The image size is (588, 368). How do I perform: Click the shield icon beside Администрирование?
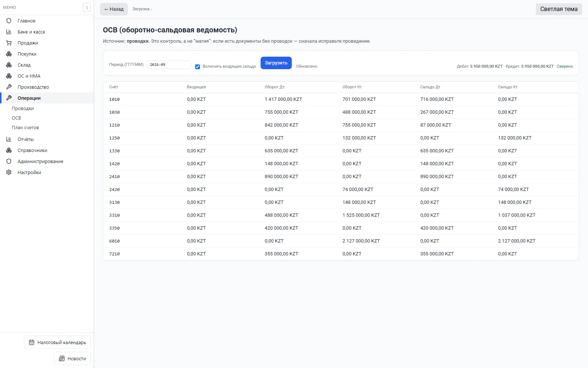click(9, 161)
